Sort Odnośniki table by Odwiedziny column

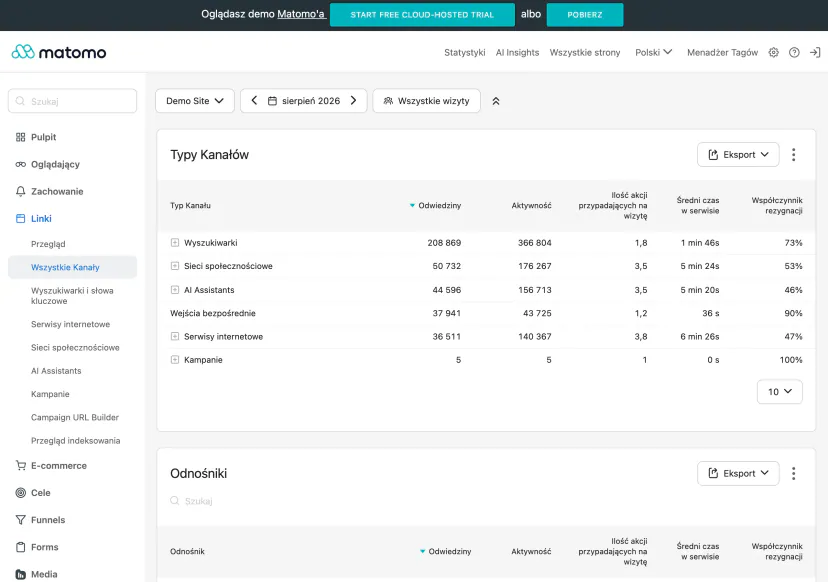point(446,551)
